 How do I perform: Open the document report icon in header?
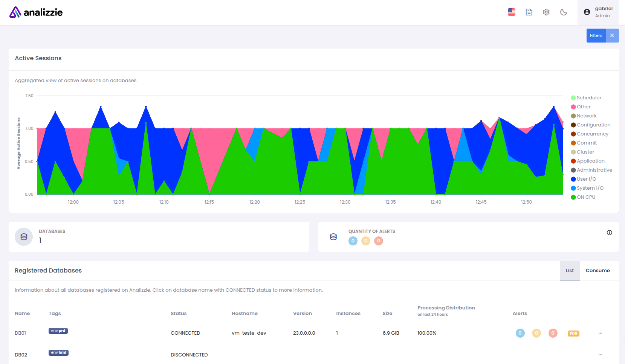point(529,12)
